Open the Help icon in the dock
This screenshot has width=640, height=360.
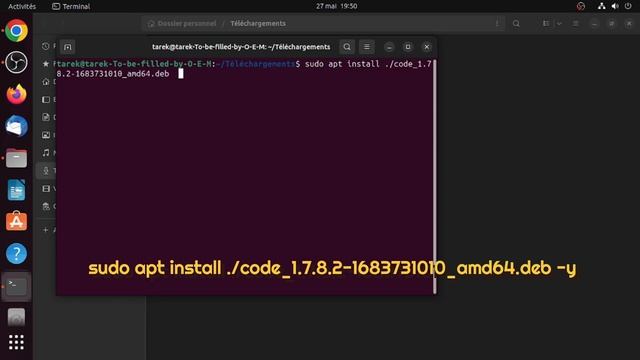click(16, 253)
